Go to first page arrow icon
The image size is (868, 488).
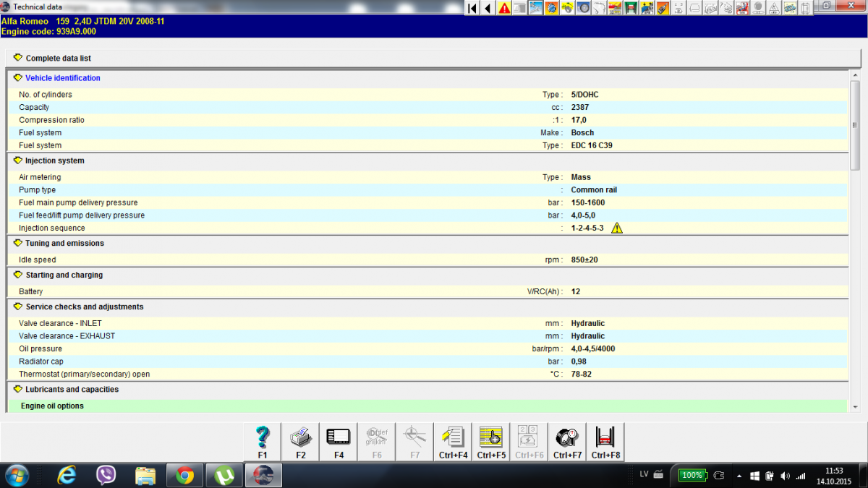(472, 8)
